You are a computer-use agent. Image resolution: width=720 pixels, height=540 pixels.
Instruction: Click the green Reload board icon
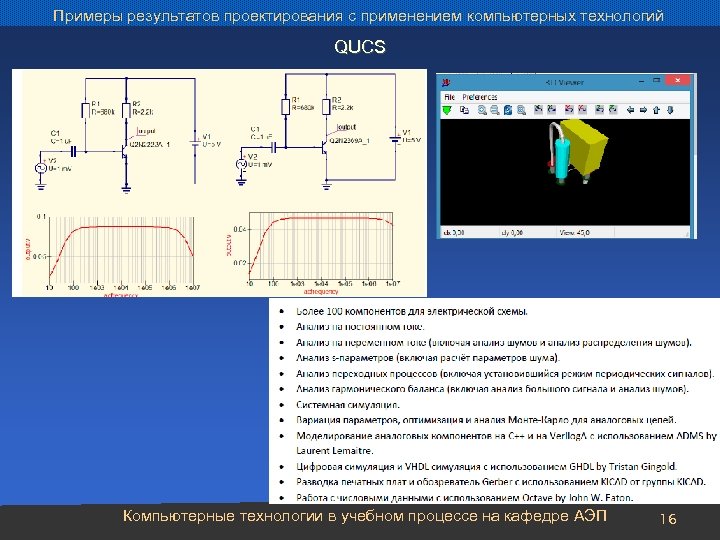447,110
